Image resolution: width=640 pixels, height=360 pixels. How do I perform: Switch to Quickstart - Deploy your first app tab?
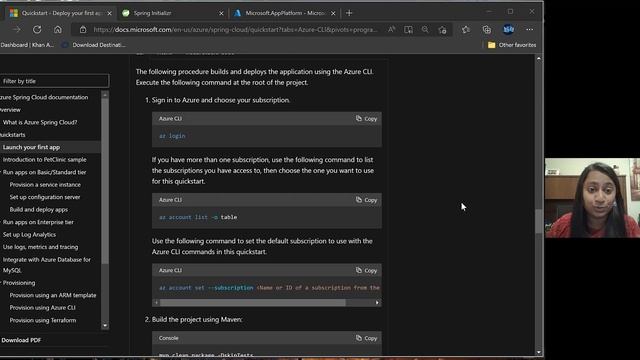point(60,13)
